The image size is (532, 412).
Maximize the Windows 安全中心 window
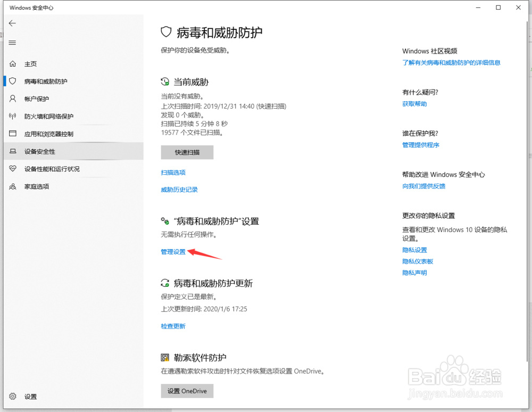(x=498, y=7)
